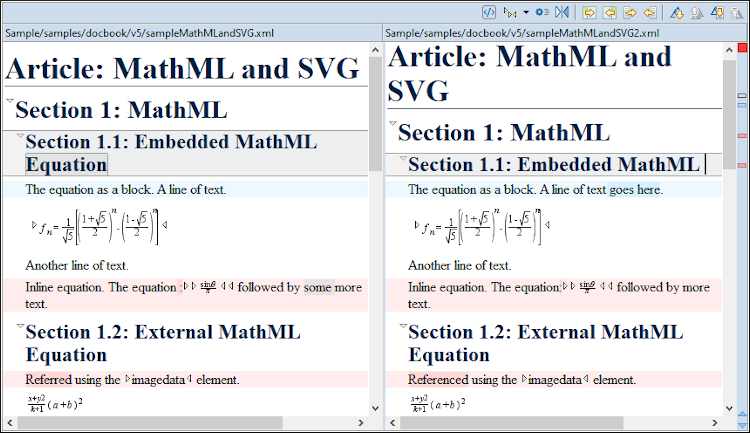Collapse Section 1: MathML in left pane
The width and height of the screenshot is (750, 433).
9,103
